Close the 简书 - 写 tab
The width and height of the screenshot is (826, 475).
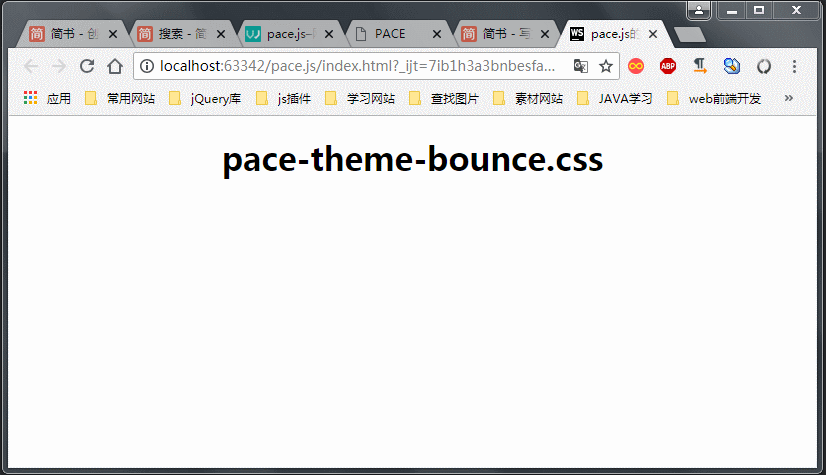tap(545, 34)
